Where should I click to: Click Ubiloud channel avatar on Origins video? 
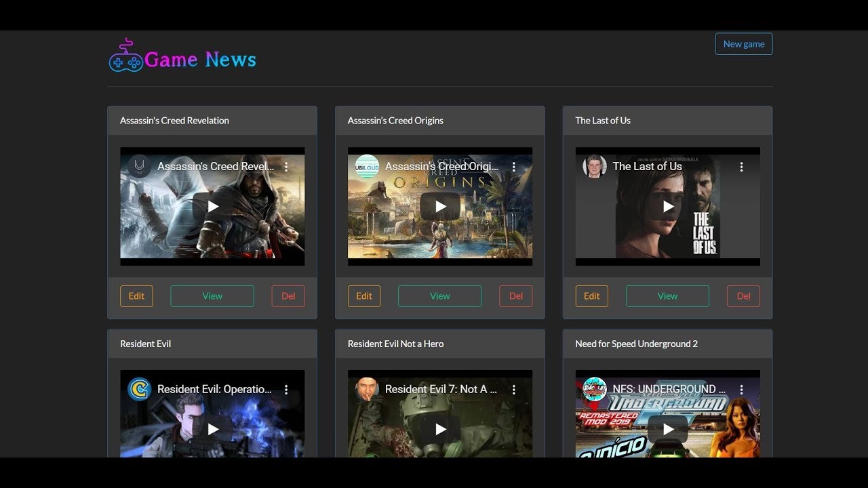click(367, 166)
